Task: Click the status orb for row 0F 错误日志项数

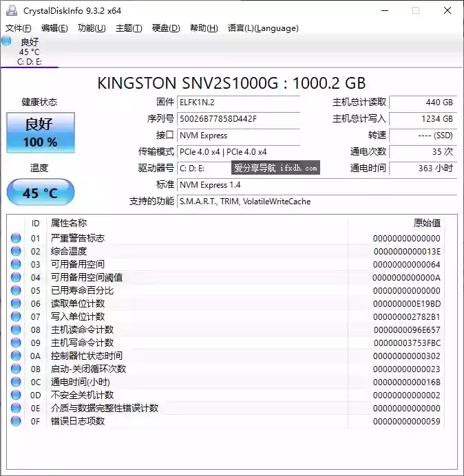Action: (16, 421)
